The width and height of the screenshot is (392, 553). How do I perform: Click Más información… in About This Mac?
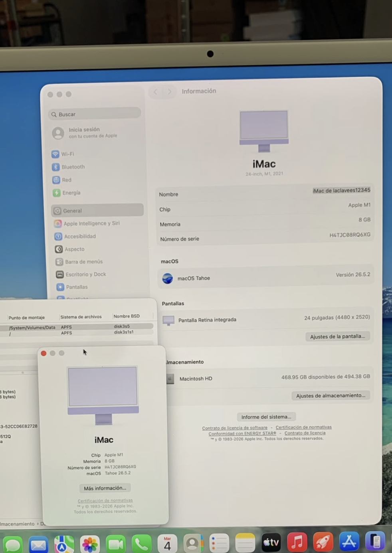(105, 488)
